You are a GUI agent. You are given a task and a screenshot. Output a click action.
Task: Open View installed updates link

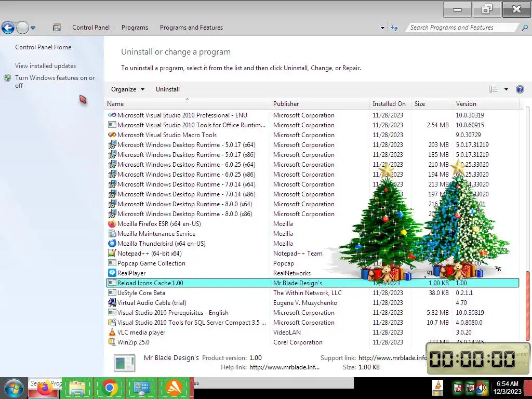click(46, 66)
